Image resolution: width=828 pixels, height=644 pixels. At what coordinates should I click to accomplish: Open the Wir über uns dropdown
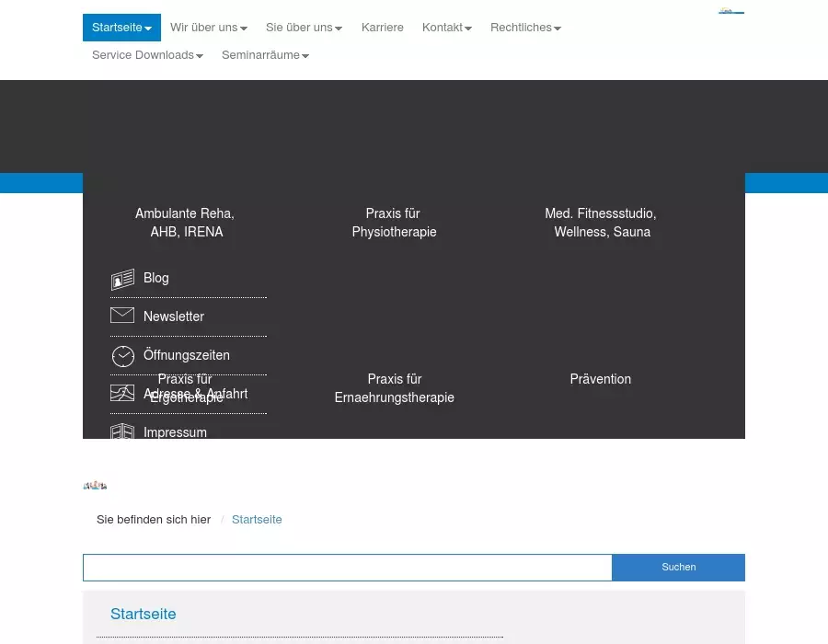click(208, 28)
